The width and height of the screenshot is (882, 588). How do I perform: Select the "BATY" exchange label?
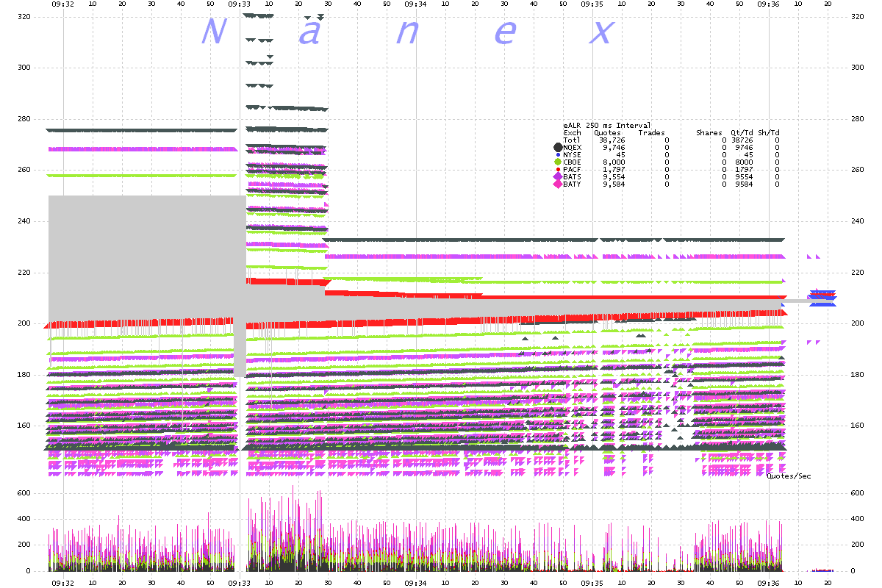(x=572, y=184)
